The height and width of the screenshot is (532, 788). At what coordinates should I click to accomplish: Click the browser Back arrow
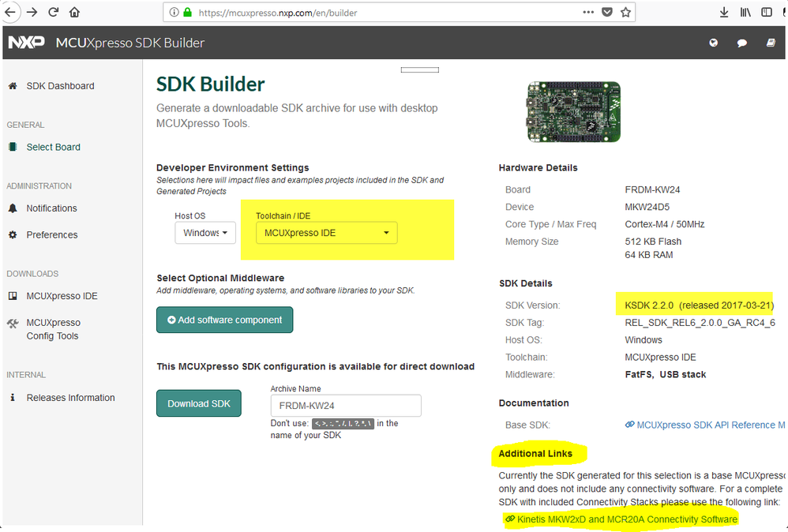[x=10, y=12]
